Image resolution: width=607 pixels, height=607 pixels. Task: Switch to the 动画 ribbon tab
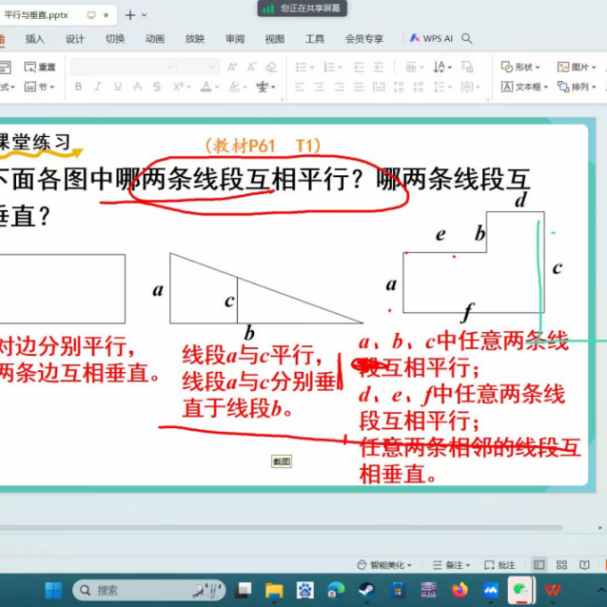(x=155, y=39)
